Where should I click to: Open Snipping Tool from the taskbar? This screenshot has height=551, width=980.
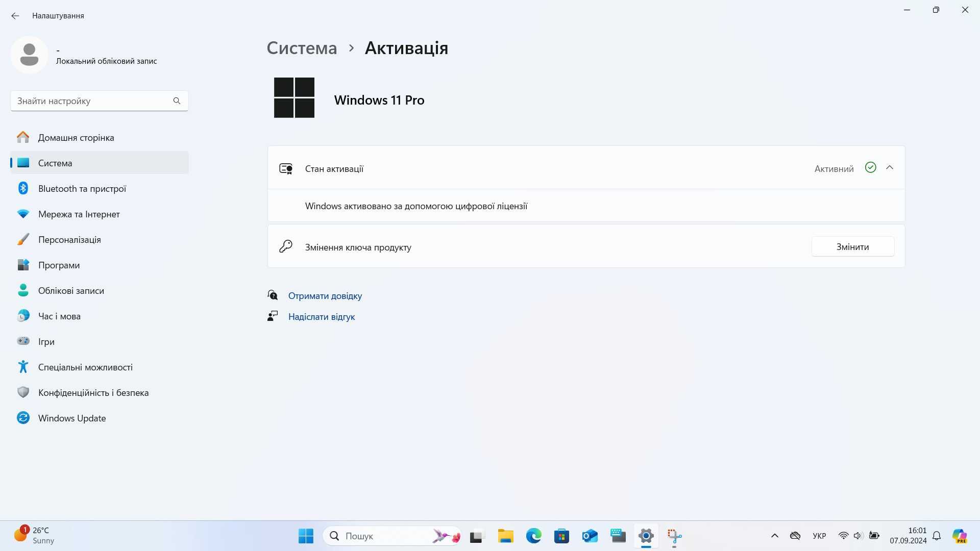(x=674, y=536)
